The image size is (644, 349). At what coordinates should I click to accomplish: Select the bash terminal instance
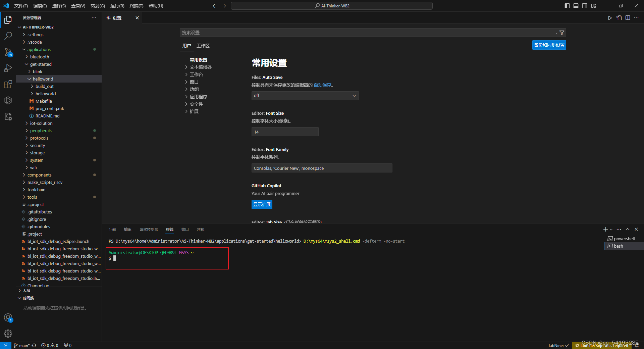[x=624, y=246]
